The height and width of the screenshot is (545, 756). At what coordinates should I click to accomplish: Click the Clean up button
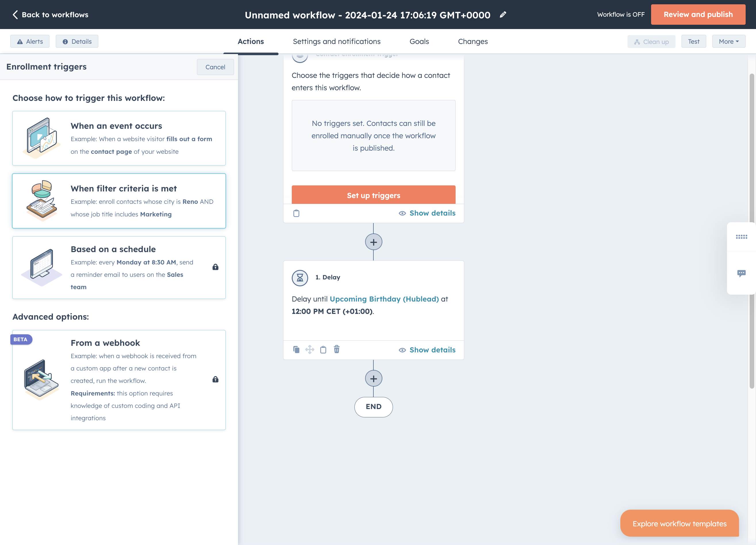click(x=651, y=41)
